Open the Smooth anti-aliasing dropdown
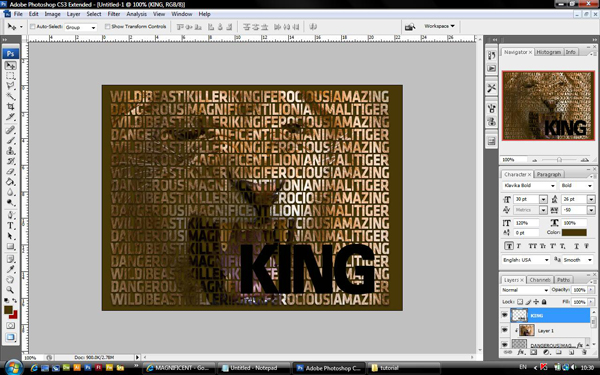600x375 pixels. click(578, 260)
